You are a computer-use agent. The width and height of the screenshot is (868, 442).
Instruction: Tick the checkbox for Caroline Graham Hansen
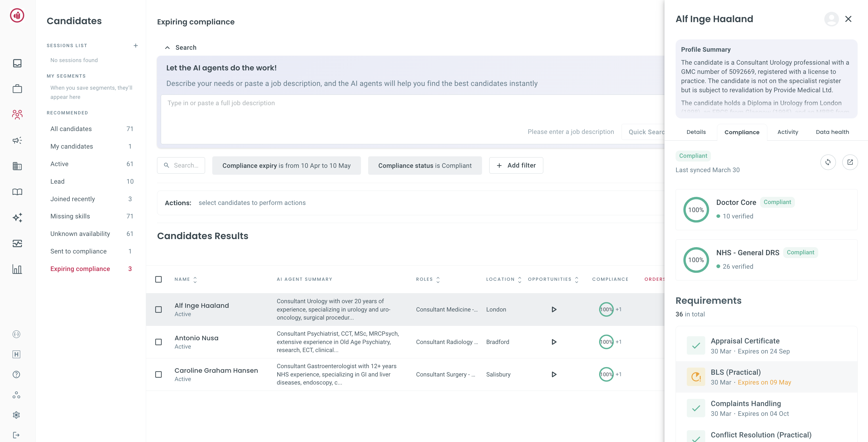click(x=158, y=374)
